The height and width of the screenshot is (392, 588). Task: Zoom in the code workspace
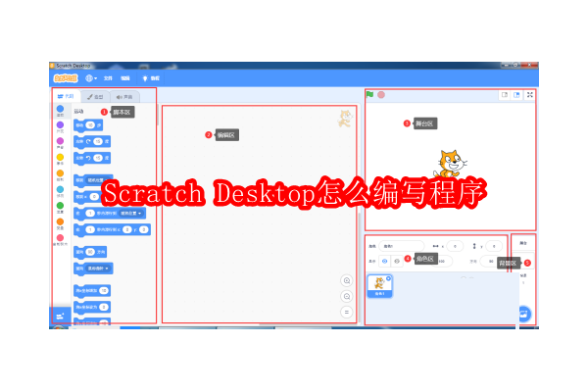347,280
